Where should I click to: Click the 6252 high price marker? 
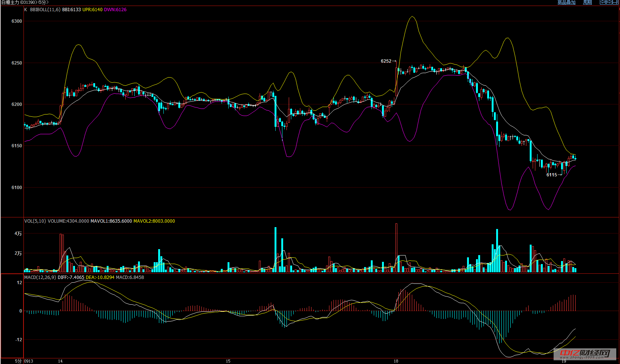click(386, 61)
